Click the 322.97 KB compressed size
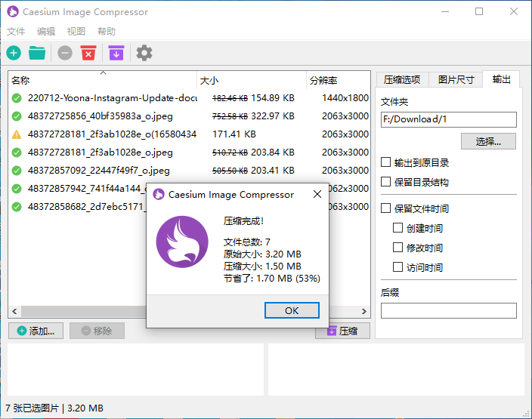Image resolution: width=532 pixels, height=419 pixels. pyautogui.click(x=273, y=116)
